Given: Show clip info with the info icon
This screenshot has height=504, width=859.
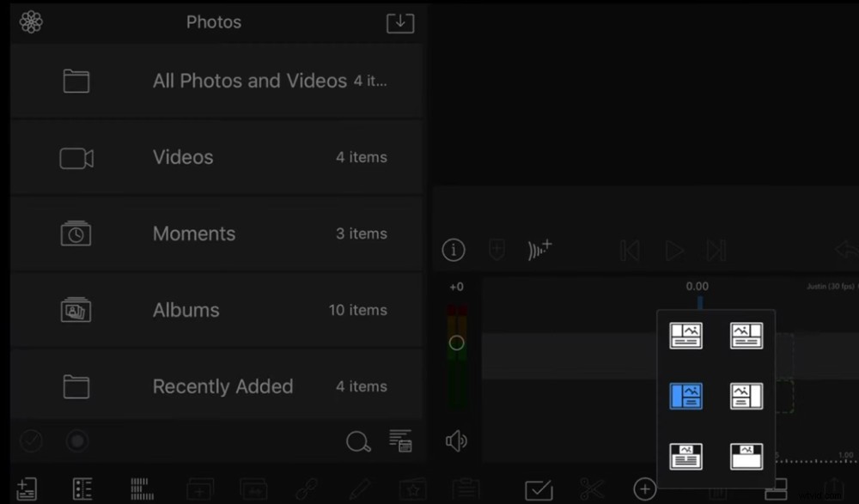Looking at the screenshot, I should [x=454, y=250].
